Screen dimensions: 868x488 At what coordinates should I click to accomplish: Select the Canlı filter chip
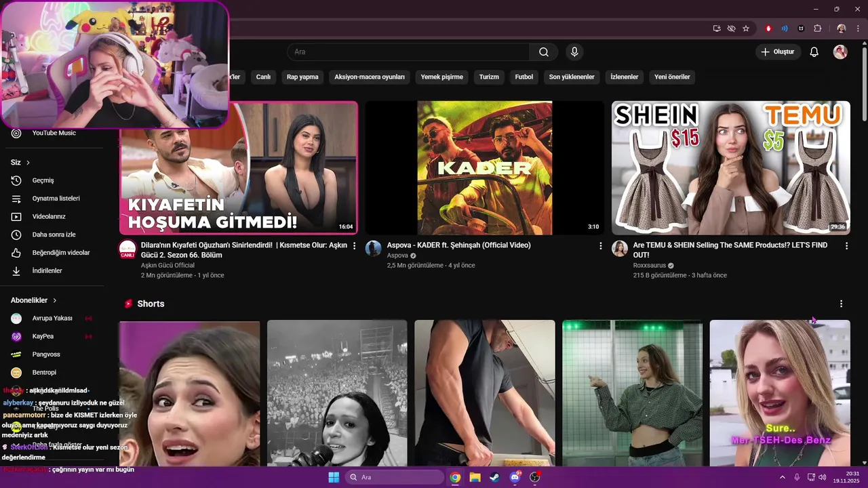[x=263, y=77]
